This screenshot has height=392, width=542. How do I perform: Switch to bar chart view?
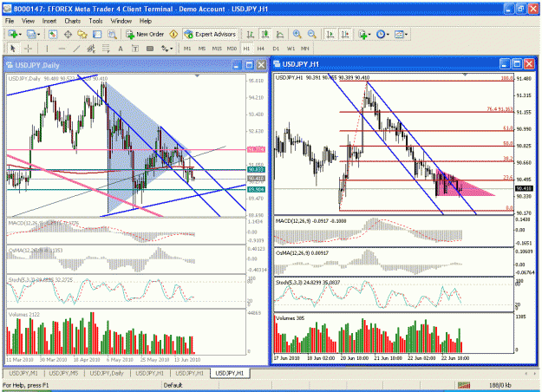point(251,34)
